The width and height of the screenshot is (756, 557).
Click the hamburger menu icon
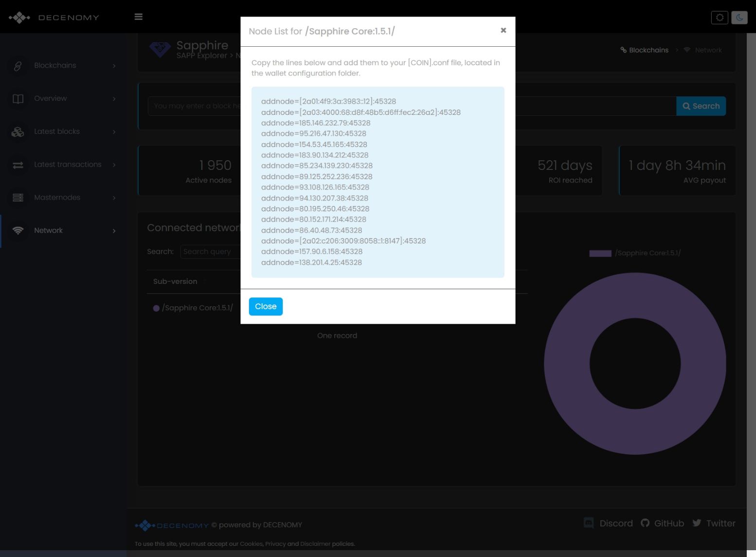click(x=139, y=17)
